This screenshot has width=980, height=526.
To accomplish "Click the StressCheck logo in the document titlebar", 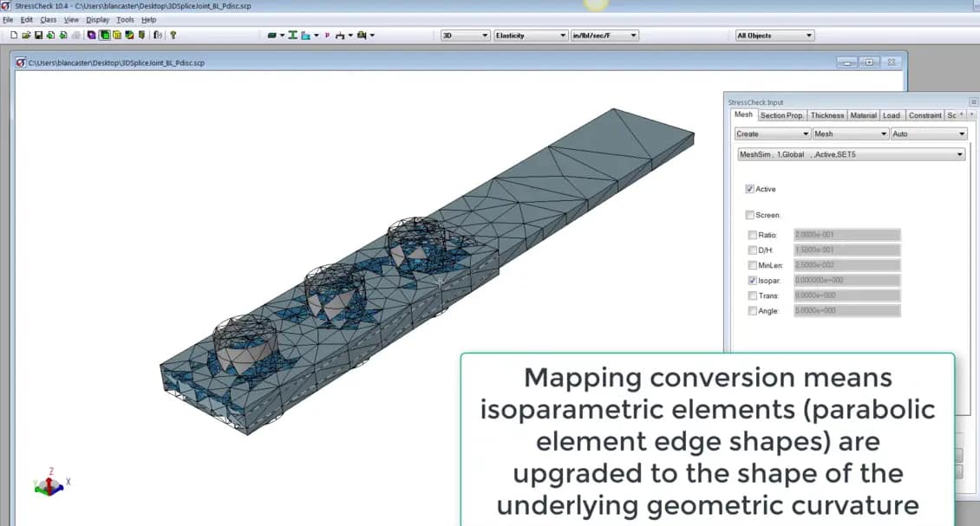I will (19, 62).
